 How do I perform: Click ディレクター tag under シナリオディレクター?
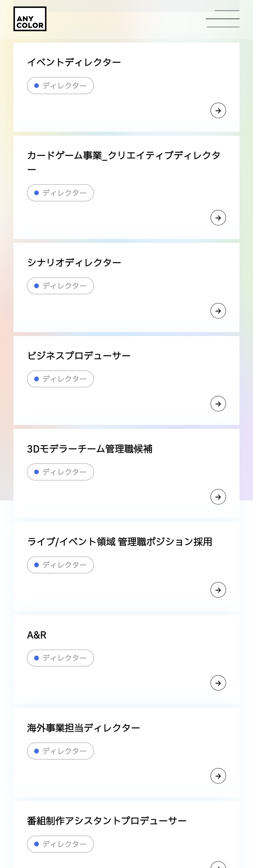click(x=60, y=286)
